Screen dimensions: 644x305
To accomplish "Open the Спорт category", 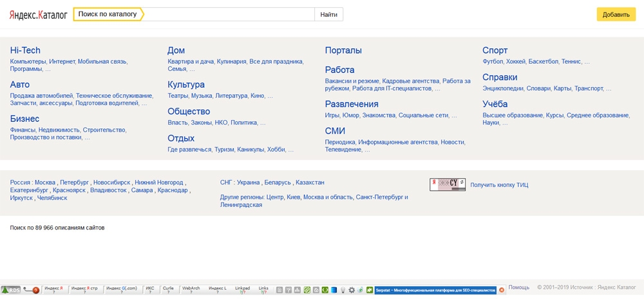I will point(495,50).
